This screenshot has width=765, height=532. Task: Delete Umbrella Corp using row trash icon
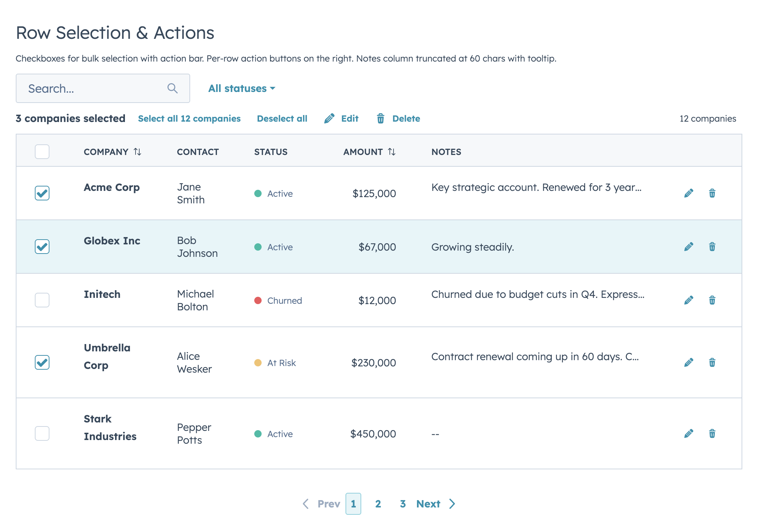click(712, 362)
